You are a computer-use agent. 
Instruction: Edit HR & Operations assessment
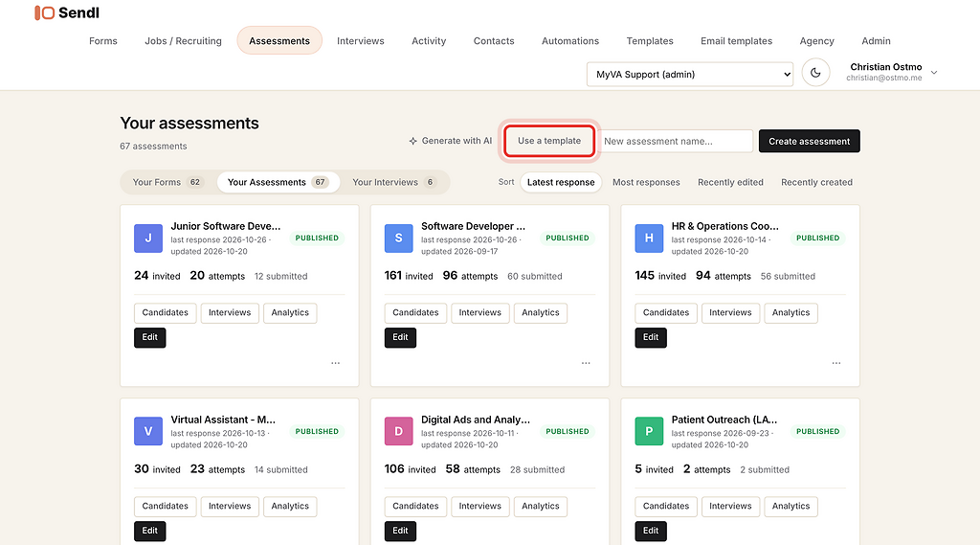(651, 337)
